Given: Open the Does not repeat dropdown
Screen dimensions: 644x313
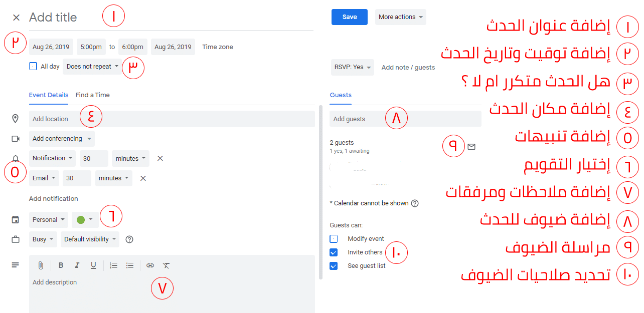Looking at the screenshot, I should [92, 66].
